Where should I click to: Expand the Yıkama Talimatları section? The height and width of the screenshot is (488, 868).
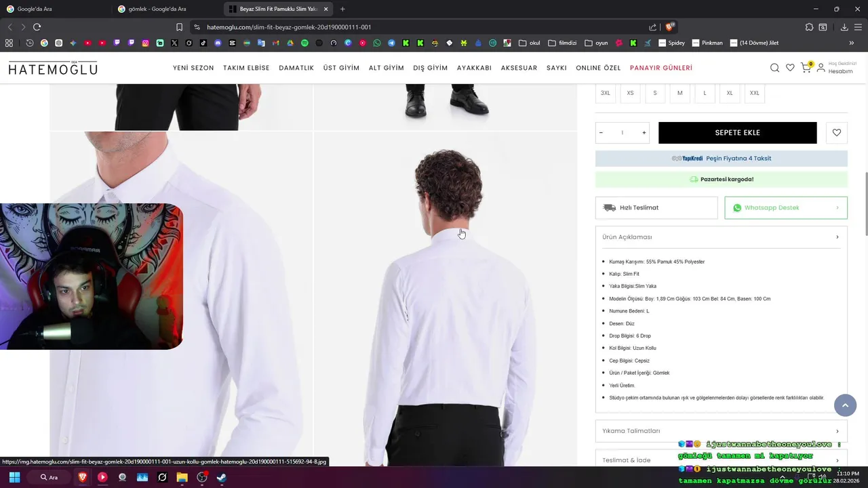click(x=721, y=431)
